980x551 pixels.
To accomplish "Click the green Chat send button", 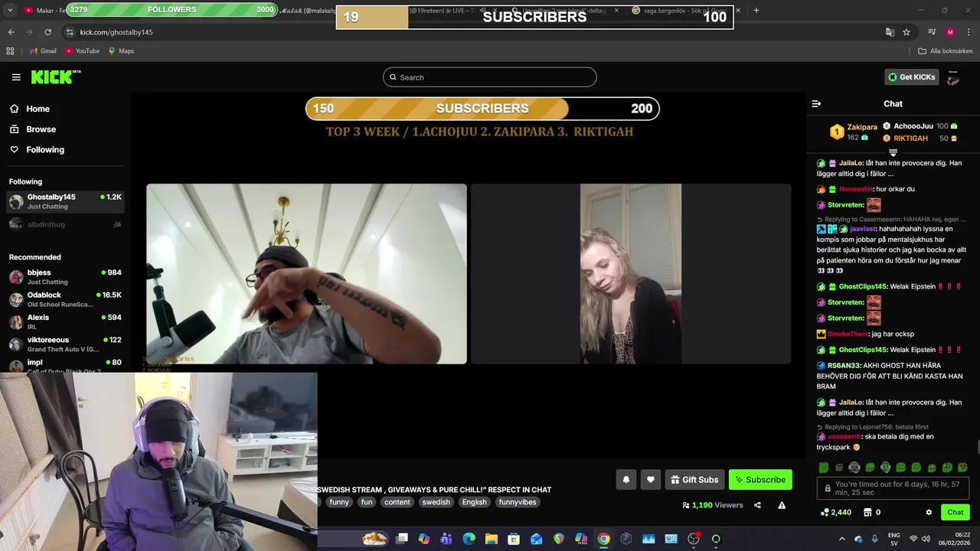I will coord(955,512).
